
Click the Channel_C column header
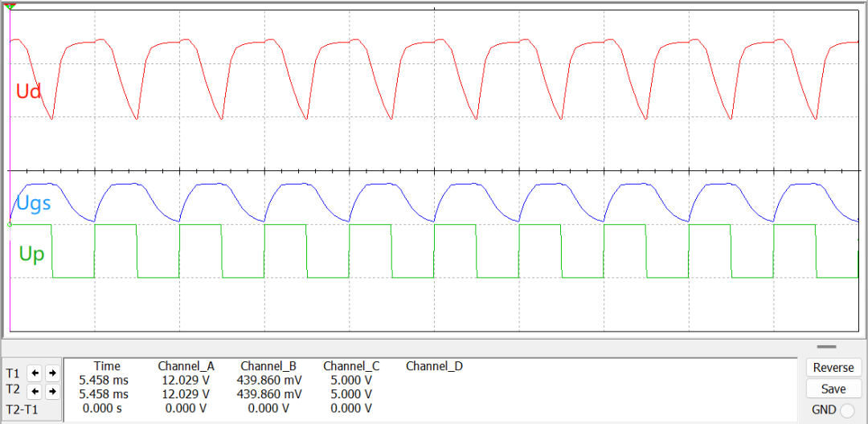[351, 366]
